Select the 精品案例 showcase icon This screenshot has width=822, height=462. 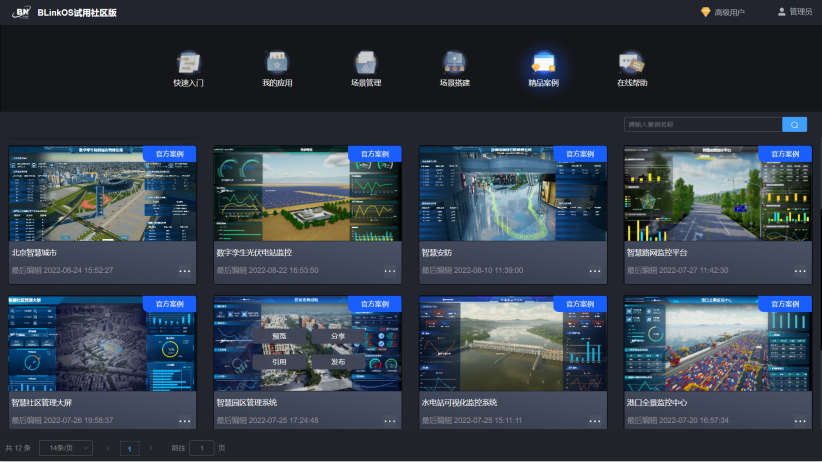(544, 63)
